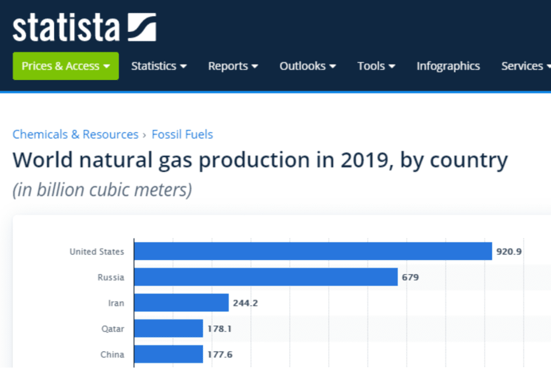Image resolution: width=551 pixels, height=392 pixels.
Task: Expand the Tools menu
Action: 376,66
